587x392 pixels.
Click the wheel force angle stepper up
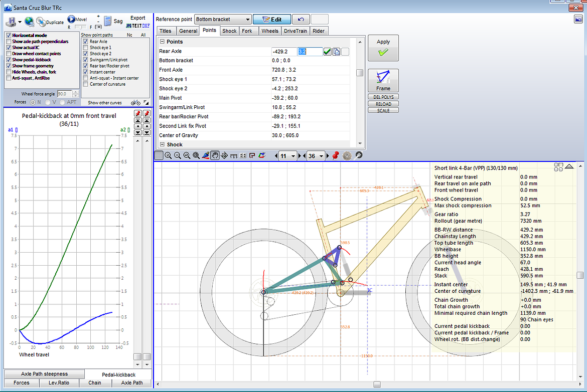(x=75, y=92)
